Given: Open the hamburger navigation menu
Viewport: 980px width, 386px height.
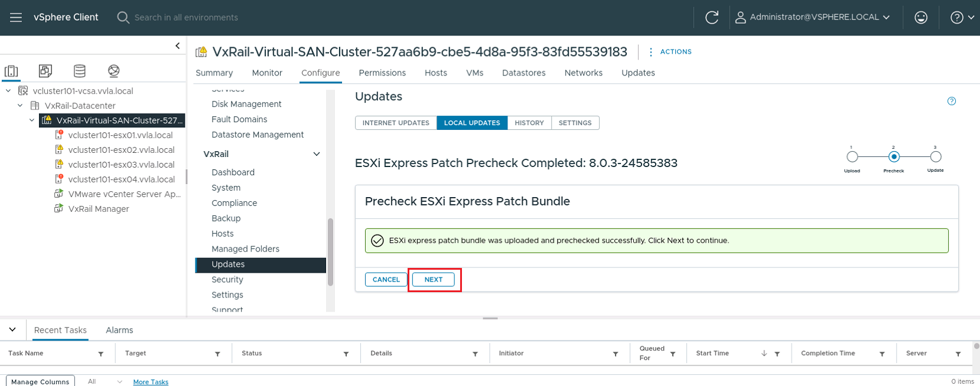Looking at the screenshot, I should (x=16, y=18).
